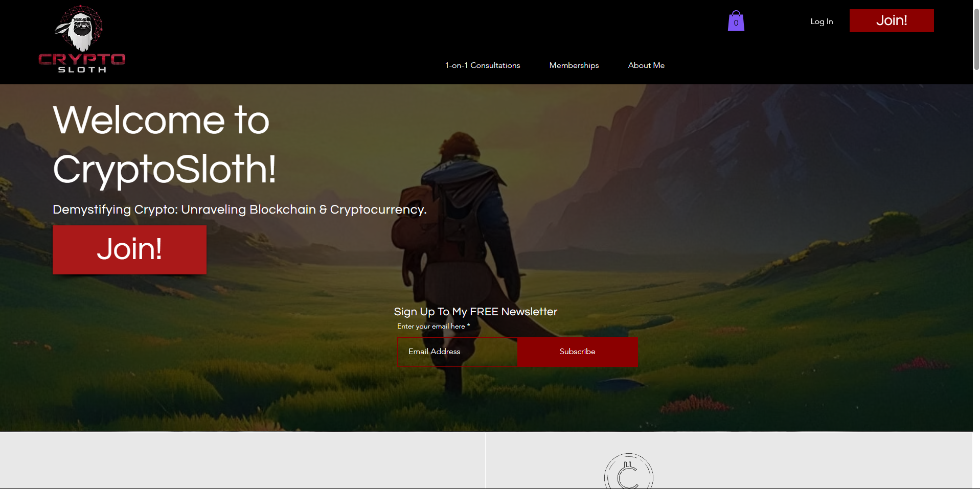This screenshot has height=489, width=980.
Task: Click the page vertical scrollbar thumb
Action: coord(976,38)
